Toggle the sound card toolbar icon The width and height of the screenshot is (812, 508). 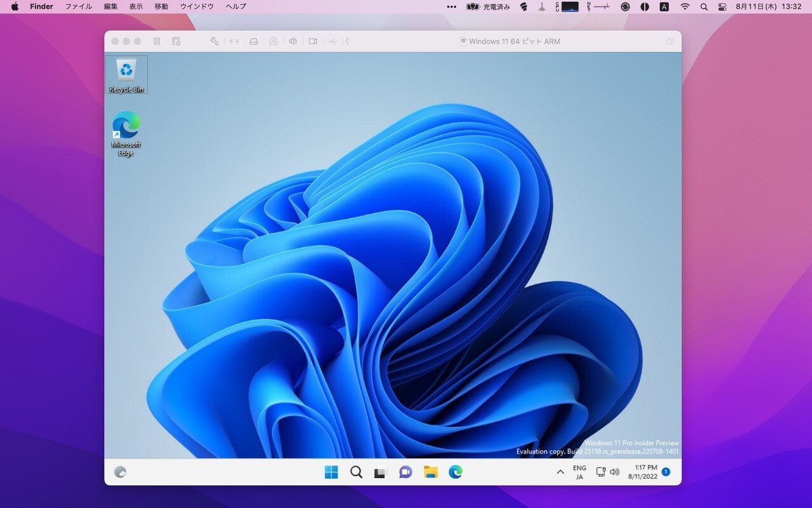[x=293, y=41]
